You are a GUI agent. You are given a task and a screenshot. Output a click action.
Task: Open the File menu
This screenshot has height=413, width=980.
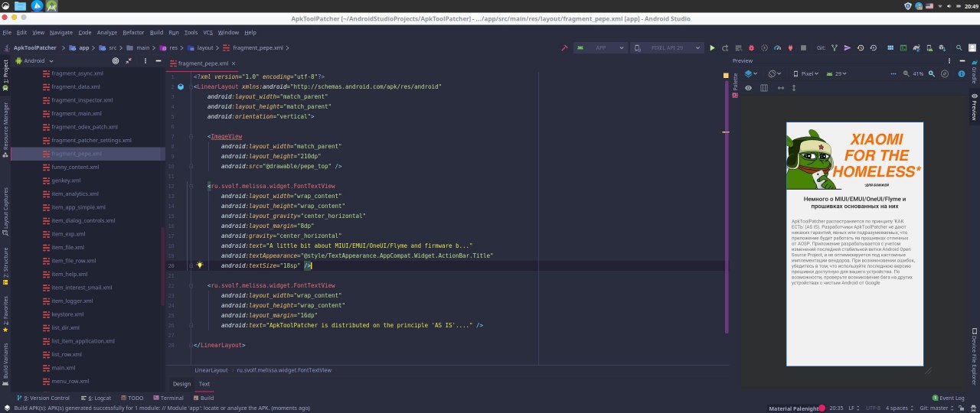coord(7,33)
